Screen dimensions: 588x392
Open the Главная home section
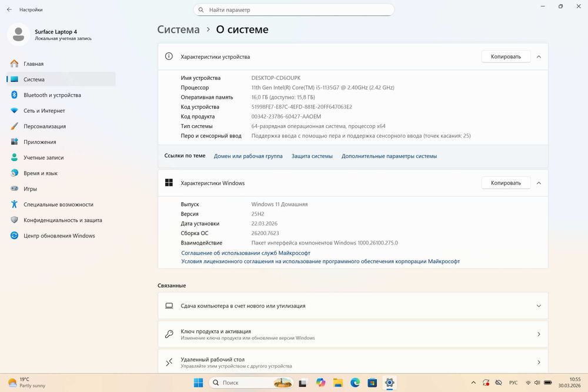[x=61, y=63]
